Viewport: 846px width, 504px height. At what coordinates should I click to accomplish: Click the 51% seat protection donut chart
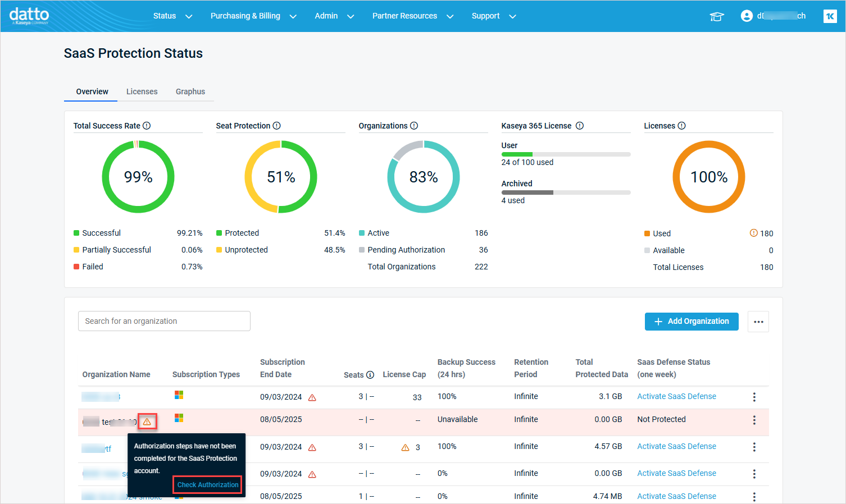[281, 177]
